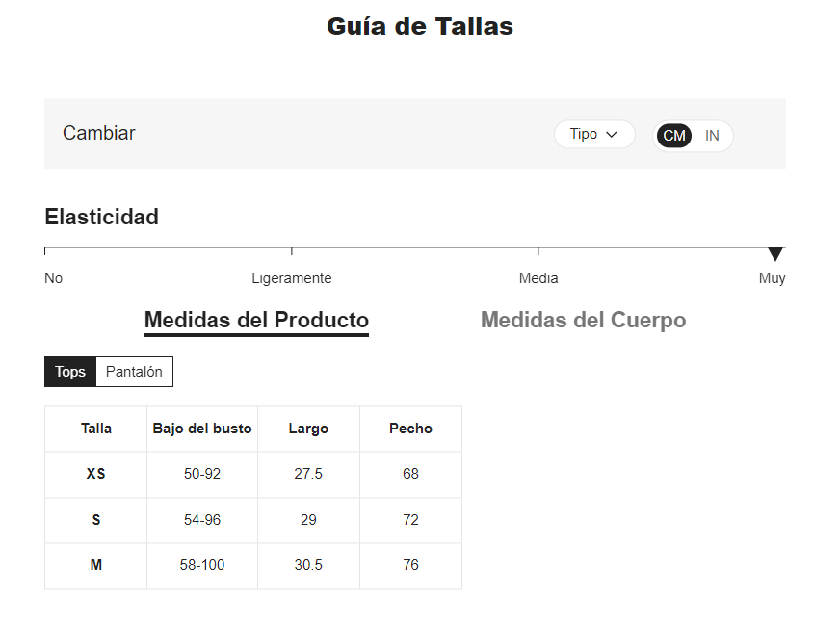Click the Ligeramente elasticity label
840x624 pixels.
point(291,278)
